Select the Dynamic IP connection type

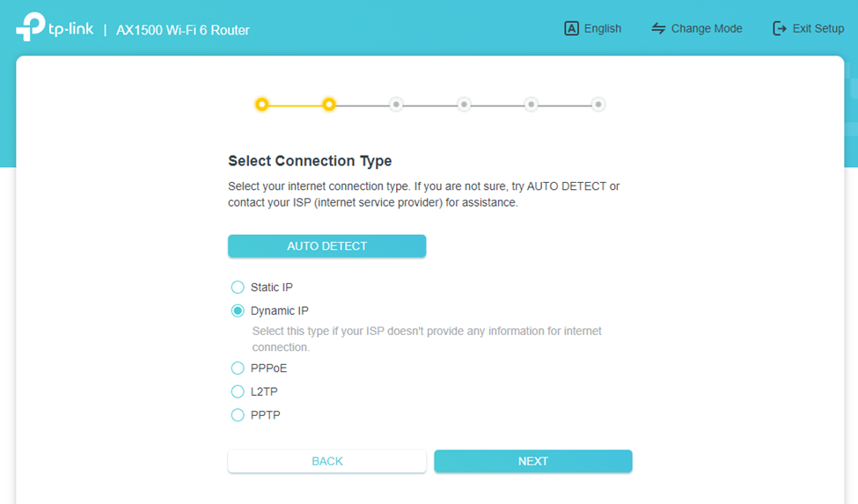point(238,310)
